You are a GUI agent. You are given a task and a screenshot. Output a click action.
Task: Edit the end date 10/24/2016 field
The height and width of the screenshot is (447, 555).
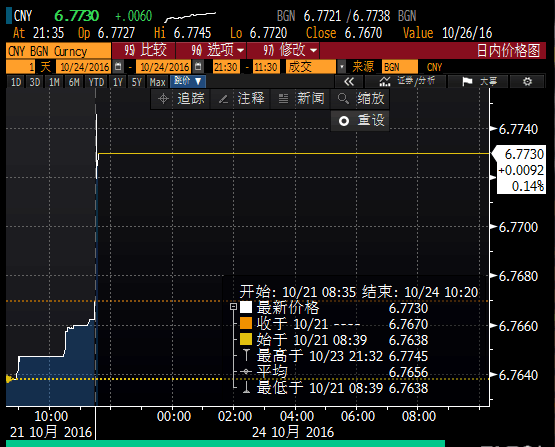point(165,67)
